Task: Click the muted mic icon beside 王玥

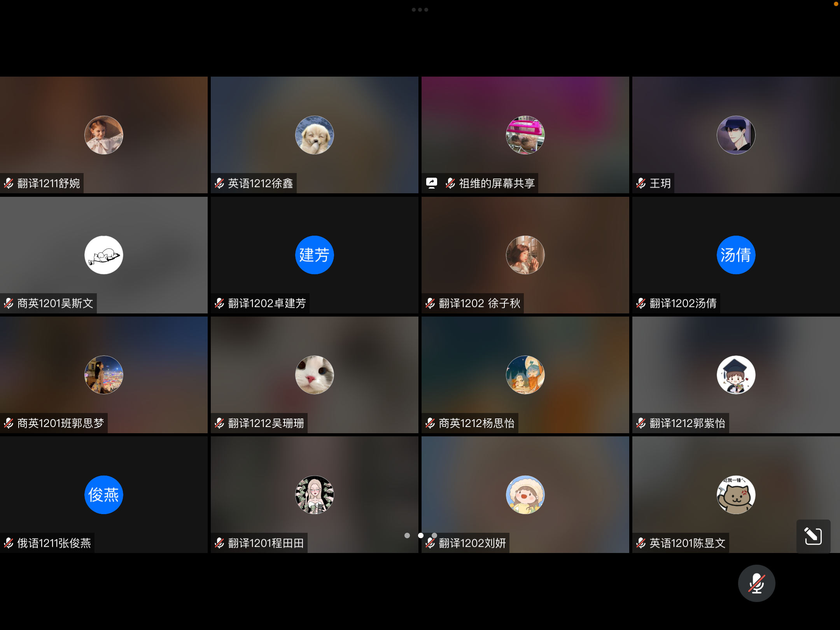Action: pos(641,183)
